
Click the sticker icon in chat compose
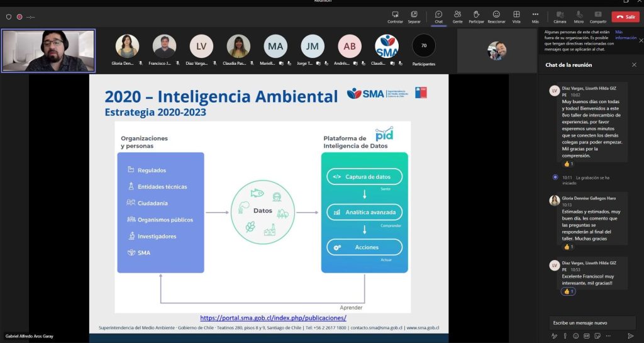click(597, 335)
